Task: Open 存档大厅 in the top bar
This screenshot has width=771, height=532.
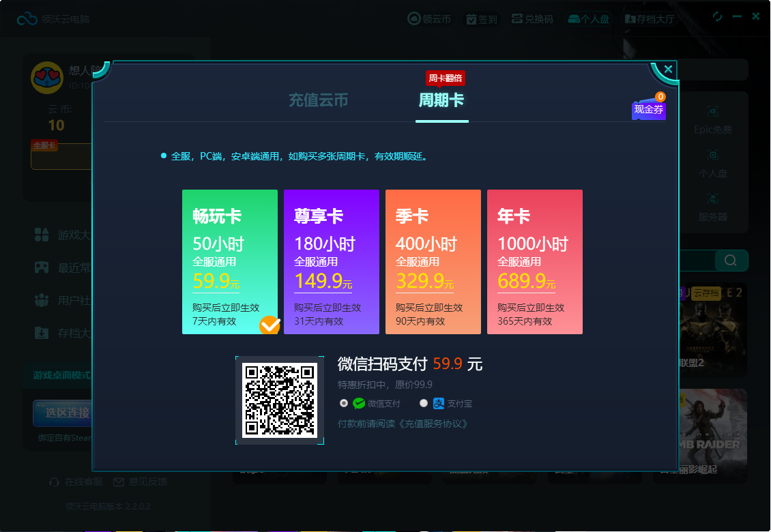Action: pos(650,19)
